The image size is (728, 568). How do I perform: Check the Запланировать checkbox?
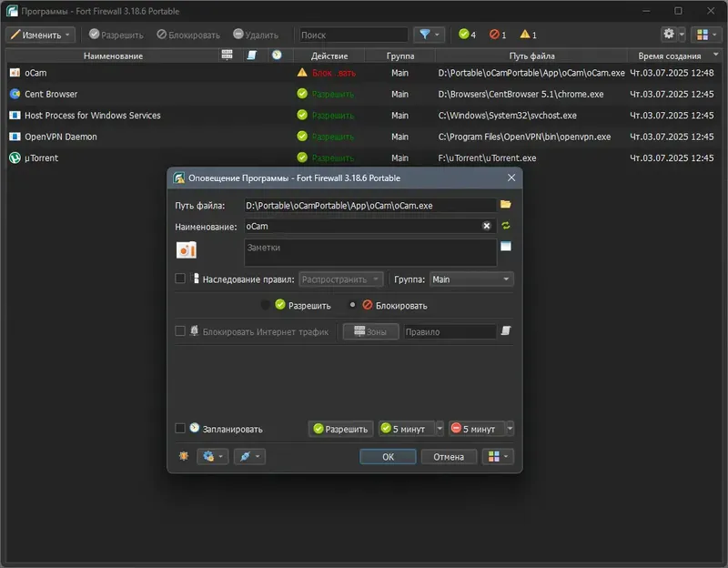(180, 428)
